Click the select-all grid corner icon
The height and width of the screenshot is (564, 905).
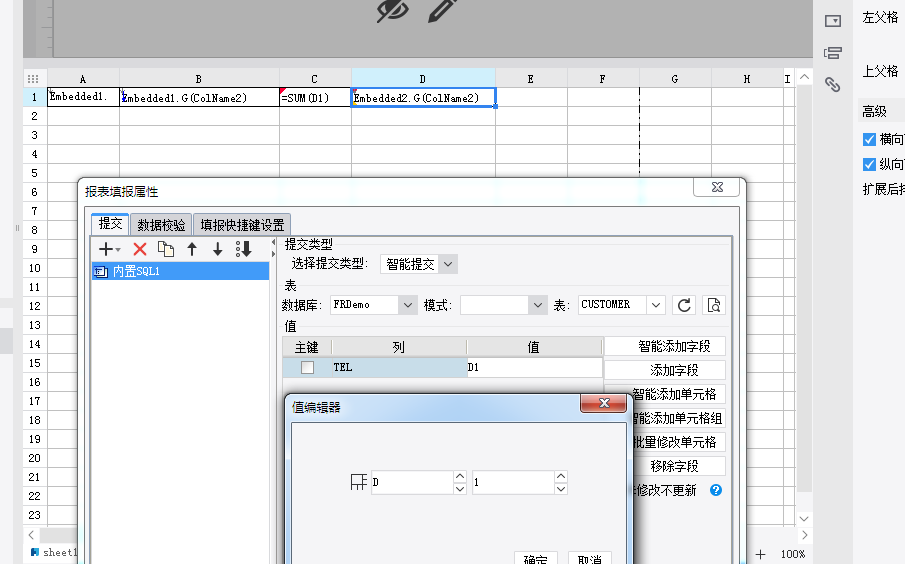coord(33,79)
